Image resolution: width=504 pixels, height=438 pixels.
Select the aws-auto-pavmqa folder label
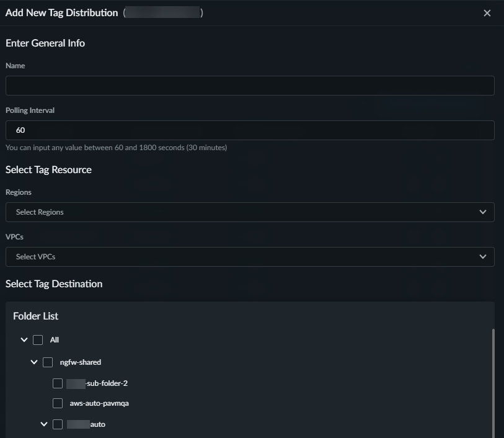(99, 403)
